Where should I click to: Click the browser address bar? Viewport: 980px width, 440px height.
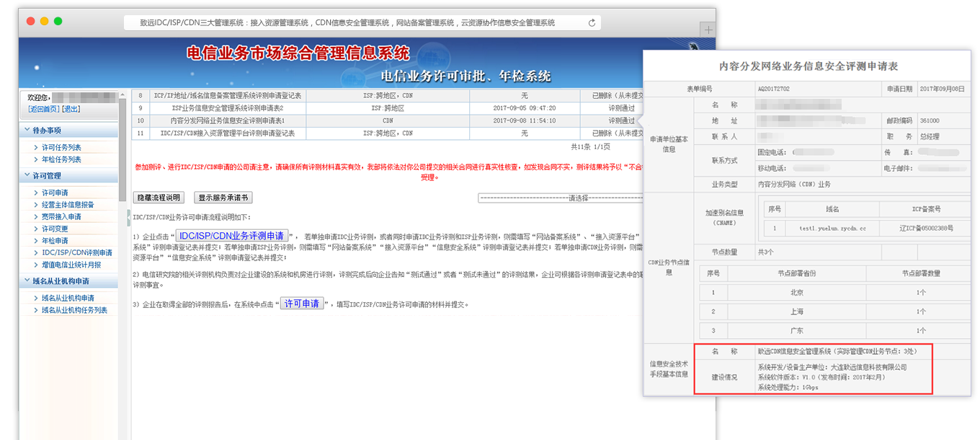click(353, 23)
